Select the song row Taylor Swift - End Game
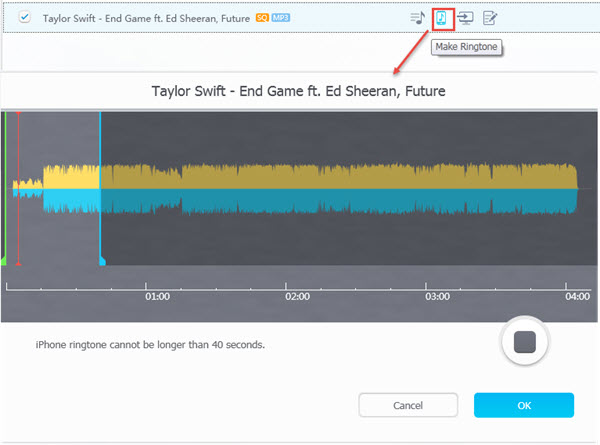The image size is (600, 445). [x=300, y=18]
